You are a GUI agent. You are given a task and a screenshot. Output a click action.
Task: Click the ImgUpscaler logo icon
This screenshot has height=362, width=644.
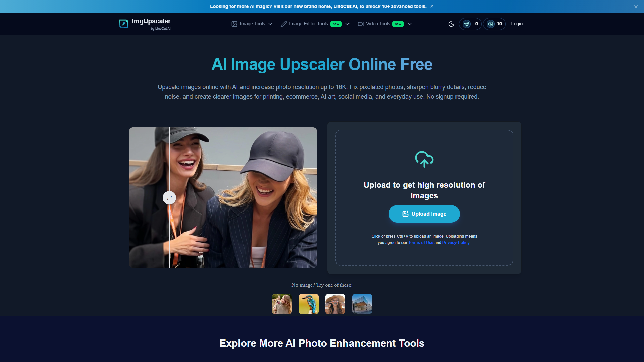click(123, 24)
